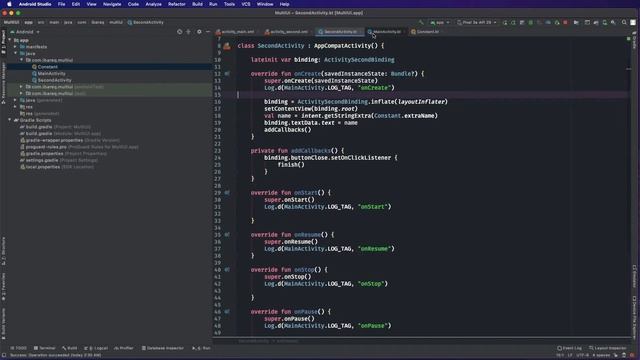Click the Search Everywhere magnifier icon

(624, 22)
